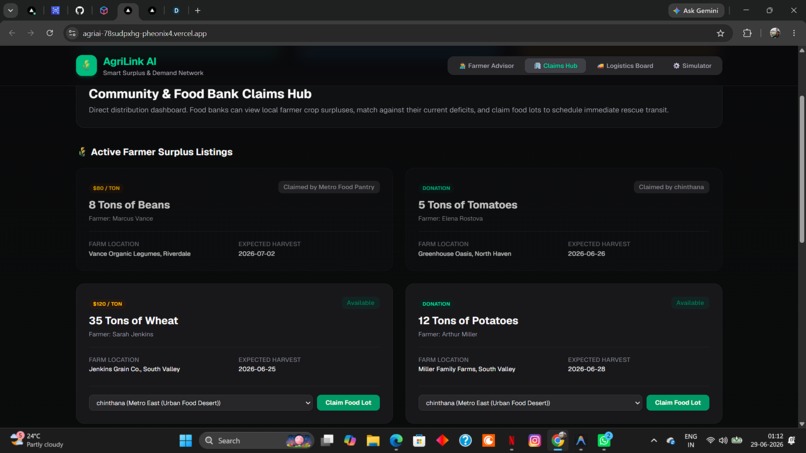Click 'Jenkins Grain Co., South Valley' location text
This screenshot has width=806, height=453.
coord(134,369)
